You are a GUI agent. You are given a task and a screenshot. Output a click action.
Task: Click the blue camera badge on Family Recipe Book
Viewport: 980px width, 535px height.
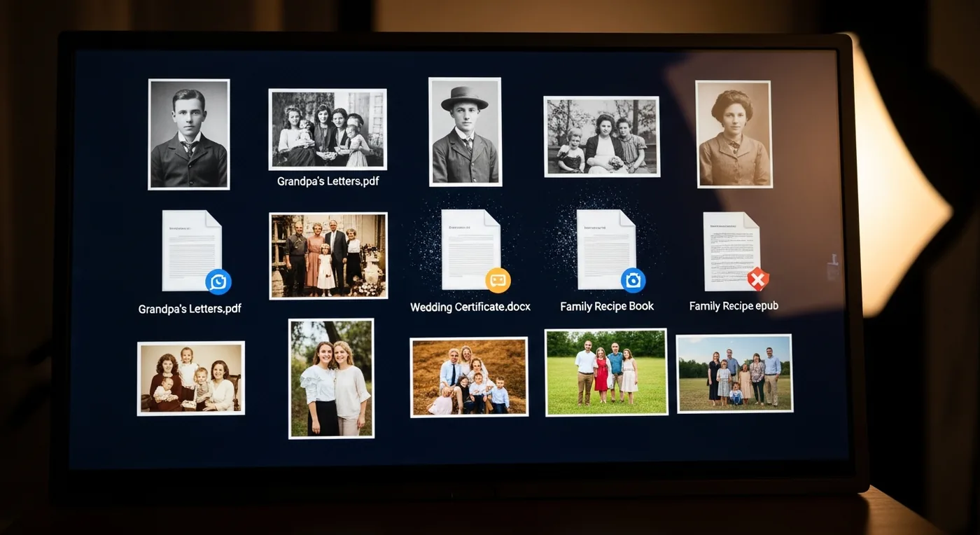[633, 280]
